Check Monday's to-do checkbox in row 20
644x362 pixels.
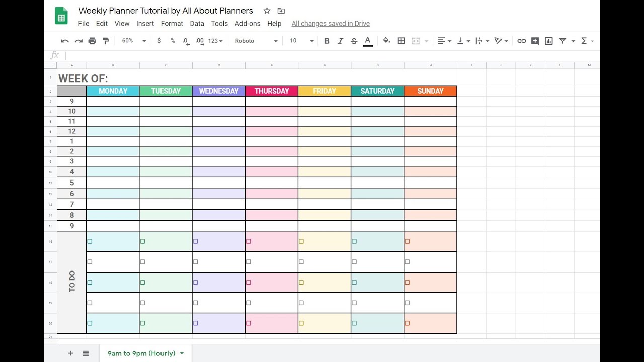pos(90,323)
